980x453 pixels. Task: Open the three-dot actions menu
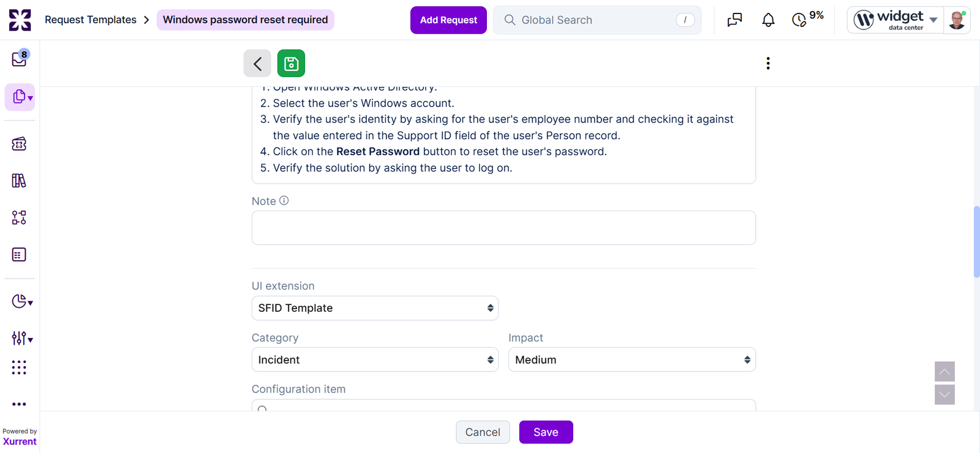[x=768, y=63]
